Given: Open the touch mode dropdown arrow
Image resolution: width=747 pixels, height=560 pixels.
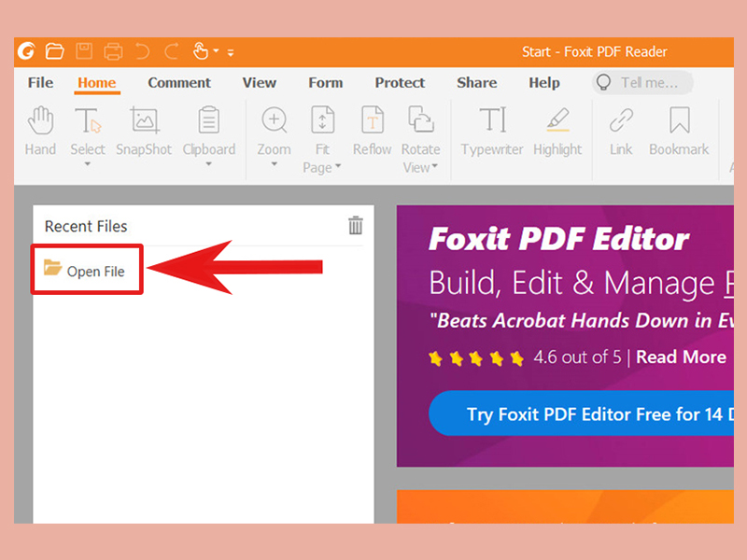Looking at the screenshot, I should point(216,50).
